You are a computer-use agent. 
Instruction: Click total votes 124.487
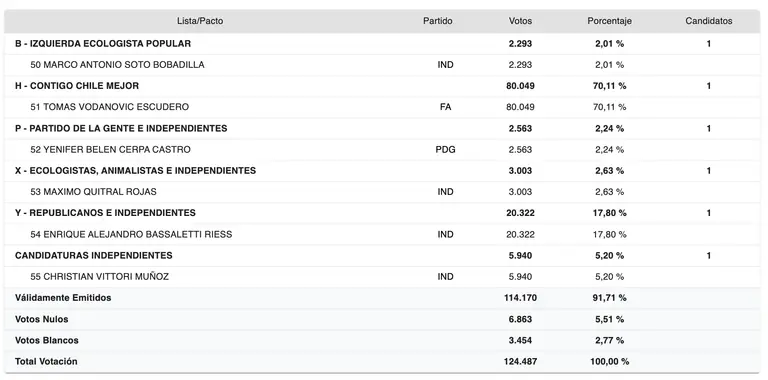point(520,361)
